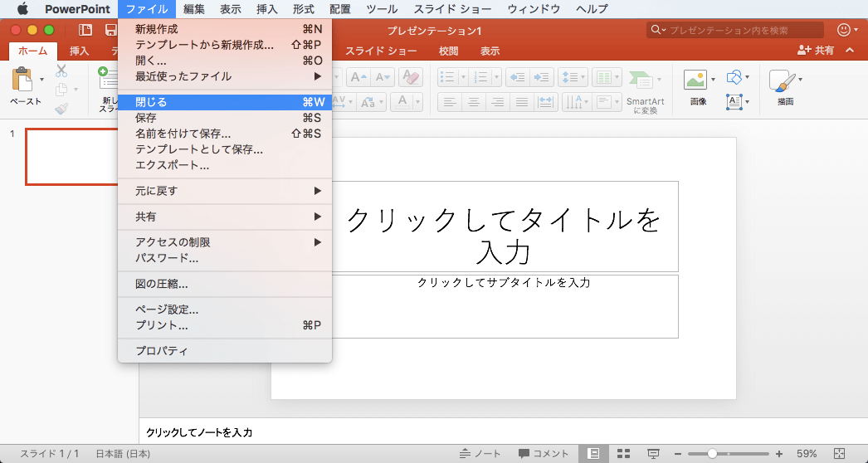868x463 pixels.
Task: Click zoom out minus button
Action: (x=677, y=454)
